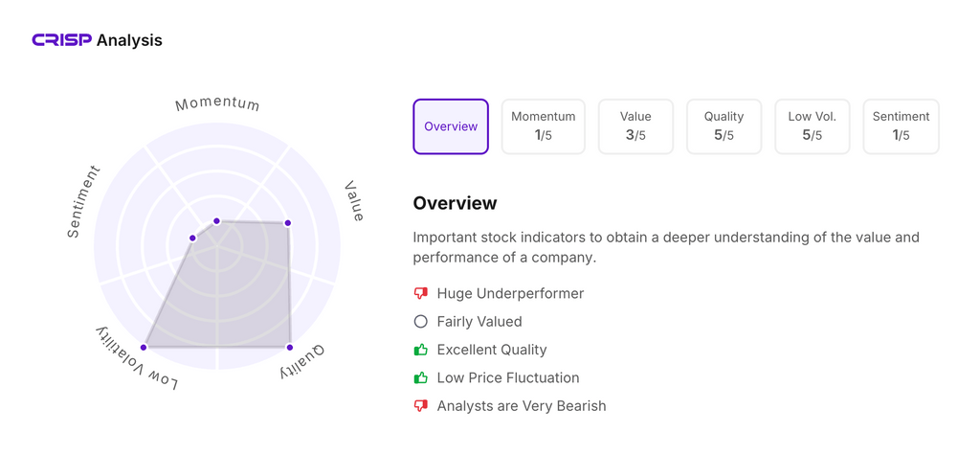The image size is (980, 455).
Task: Click the Quality data point on radar chart
Action: click(290, 347)
